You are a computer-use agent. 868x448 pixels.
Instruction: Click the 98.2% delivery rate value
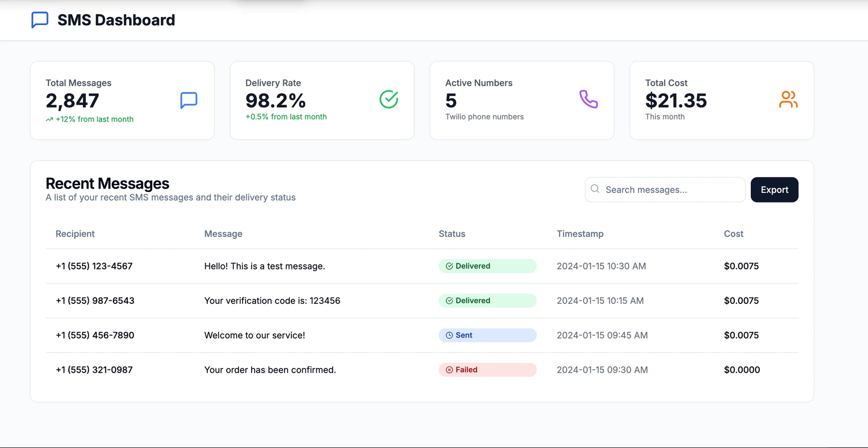pyautogui.click(x=275, y=101)
